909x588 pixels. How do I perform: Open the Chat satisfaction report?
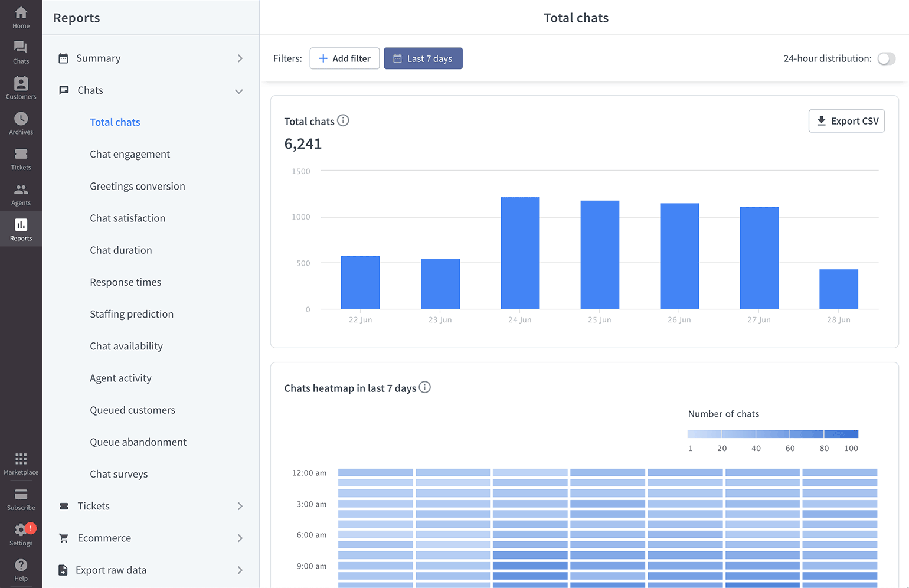(x=127, y=218)
